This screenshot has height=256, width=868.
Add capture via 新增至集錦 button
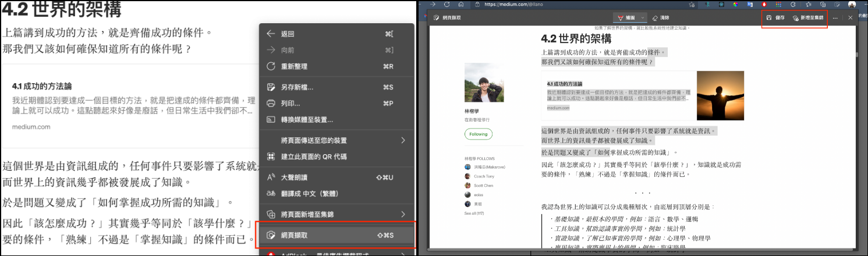[x=808, y=18]
